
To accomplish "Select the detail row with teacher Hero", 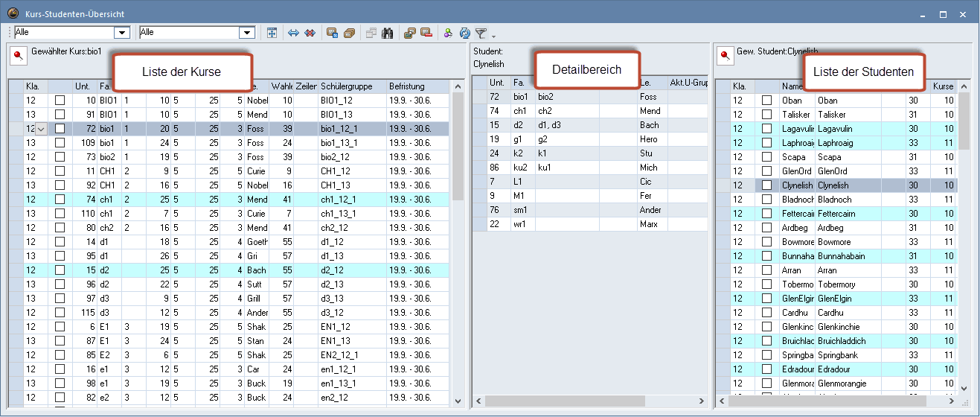I will point(590,139).
